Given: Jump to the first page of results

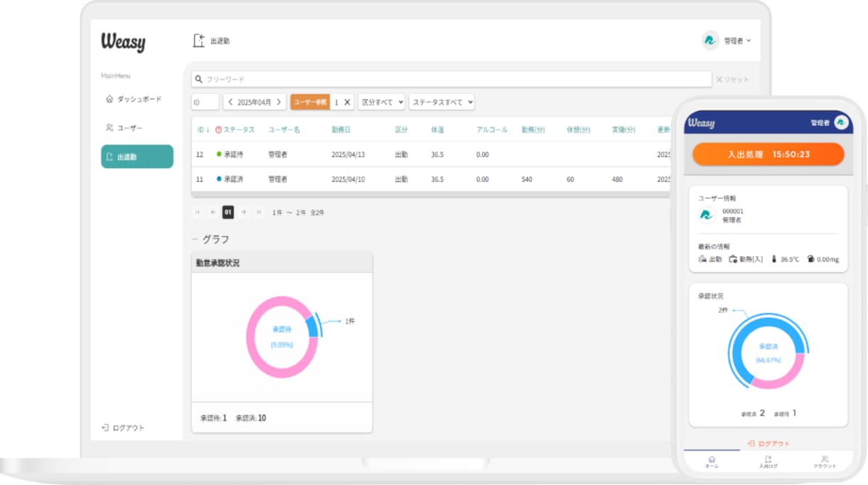Looking at the screenshot, I should click(x=198, y=212).
